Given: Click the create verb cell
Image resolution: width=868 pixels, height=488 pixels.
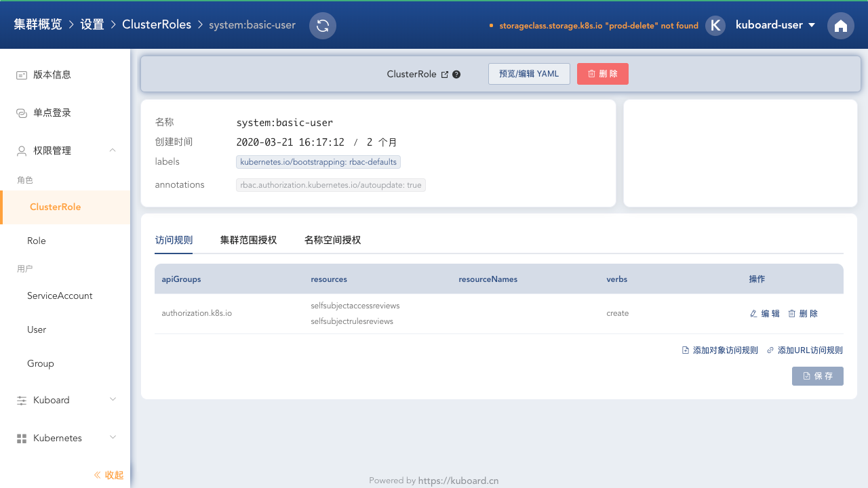Looking at the screenshot, I should (x=618, y=313).
